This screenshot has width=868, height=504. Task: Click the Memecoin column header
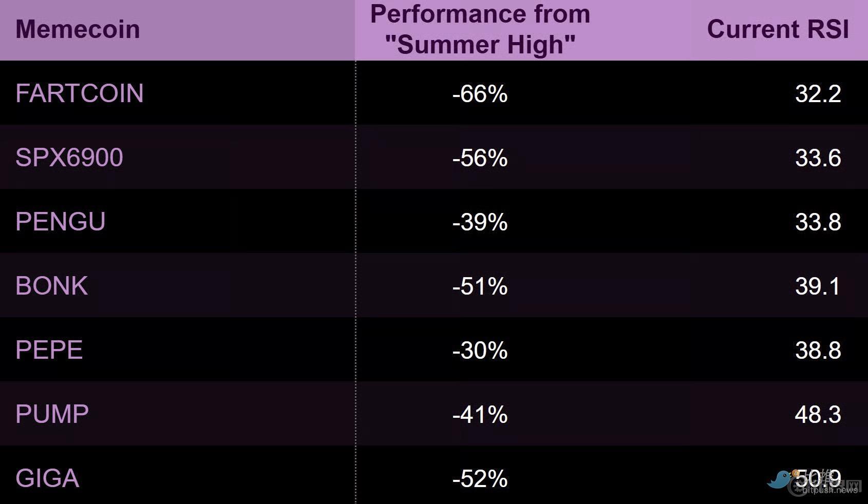click(x=78, y=29)
